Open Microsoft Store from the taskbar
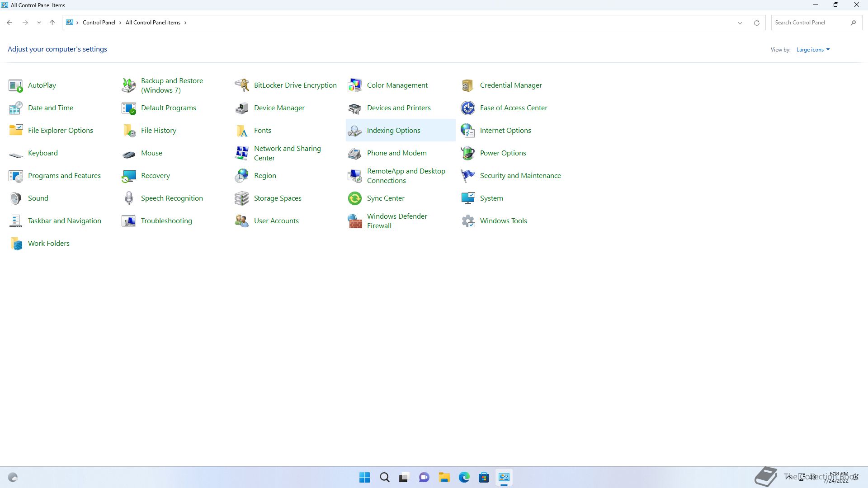This screenshot has height=488, width=868. (x=484, y=478)
